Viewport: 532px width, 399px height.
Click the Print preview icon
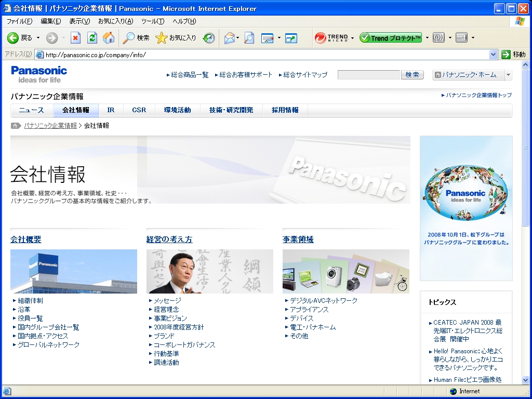point(249,37)
